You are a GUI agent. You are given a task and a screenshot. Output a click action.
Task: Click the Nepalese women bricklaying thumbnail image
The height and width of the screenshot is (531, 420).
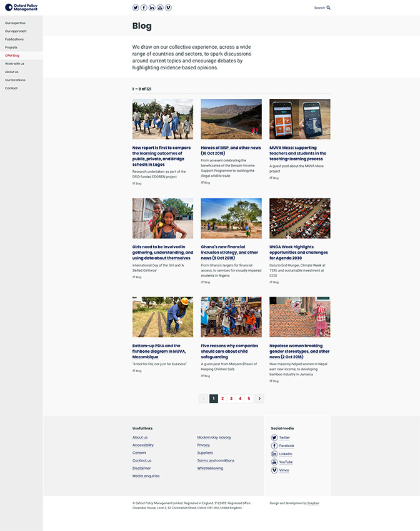pos(299,317)
